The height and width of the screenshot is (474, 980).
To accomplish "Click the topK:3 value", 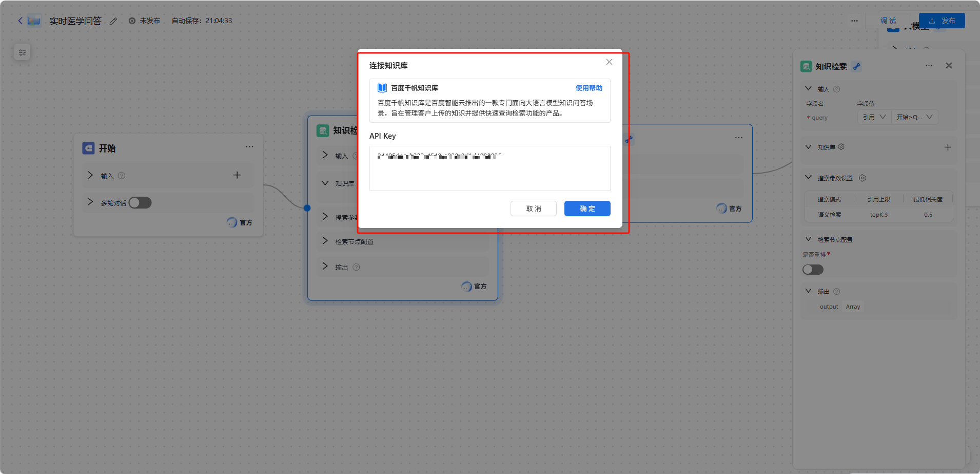I will point(878,215).
